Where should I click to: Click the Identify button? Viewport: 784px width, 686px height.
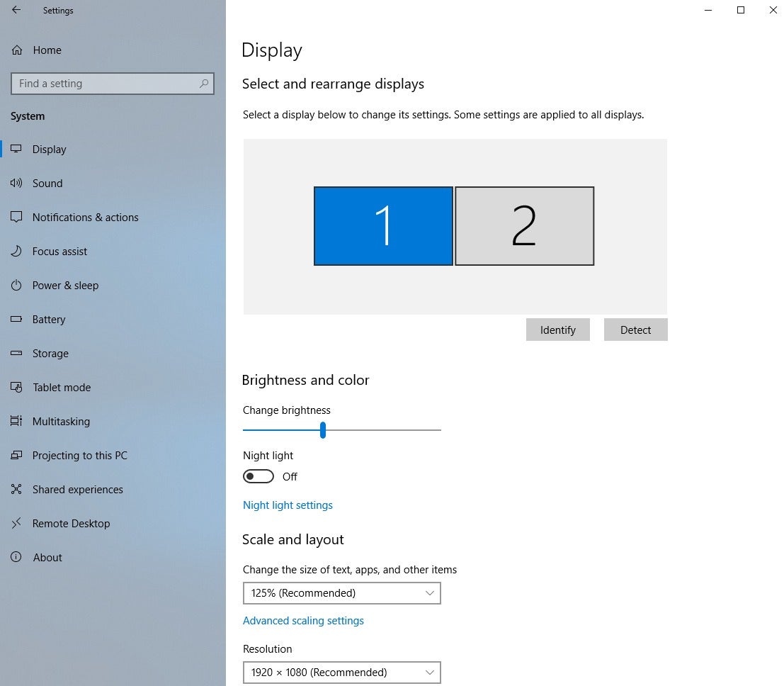tap(558, 330)
